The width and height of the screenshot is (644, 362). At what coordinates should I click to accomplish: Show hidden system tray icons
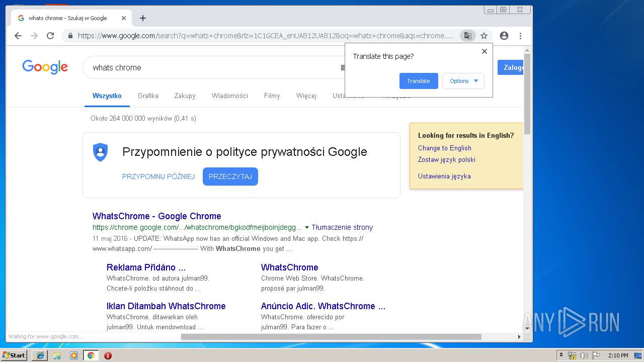pyautogui.click(x=561, y=355)
